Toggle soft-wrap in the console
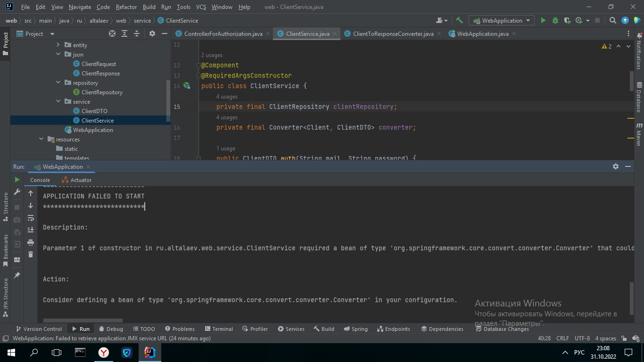The image size is (644, 362). pos(31,218)
